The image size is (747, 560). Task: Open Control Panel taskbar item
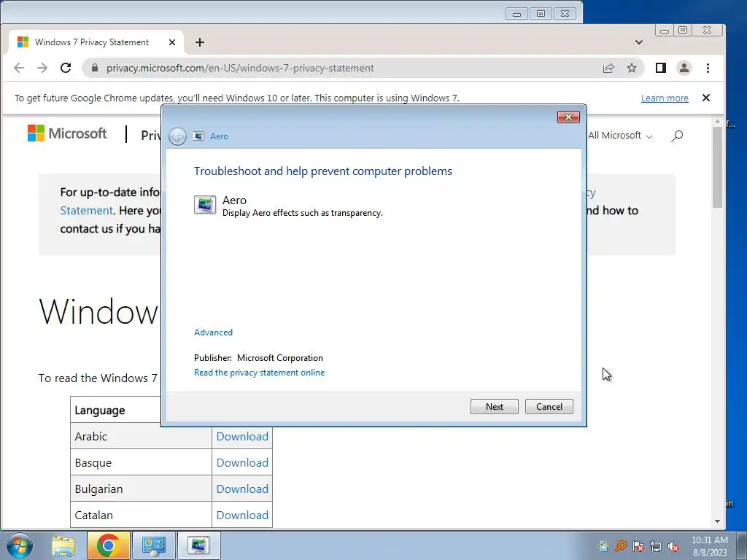(x=153, y=545)
